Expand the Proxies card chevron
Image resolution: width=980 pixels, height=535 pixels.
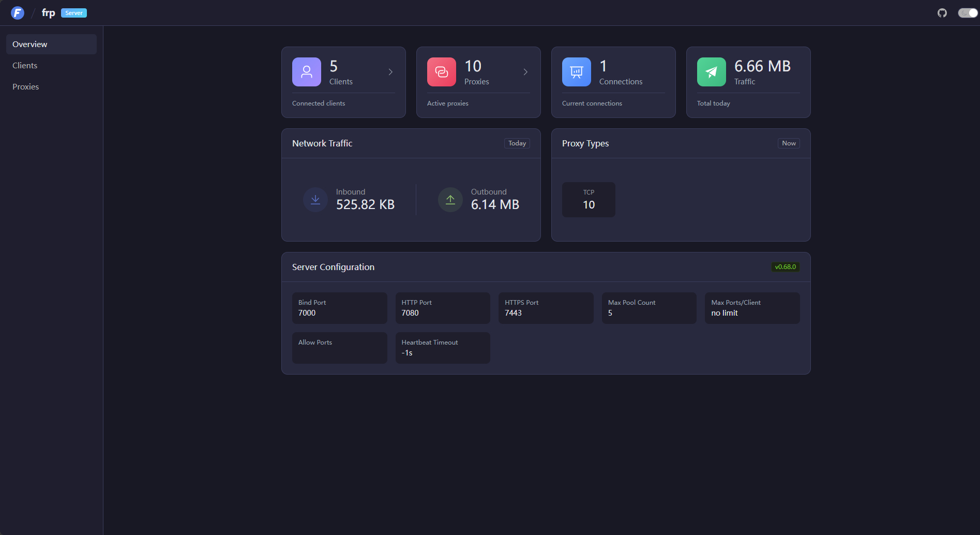coord(525,72)
